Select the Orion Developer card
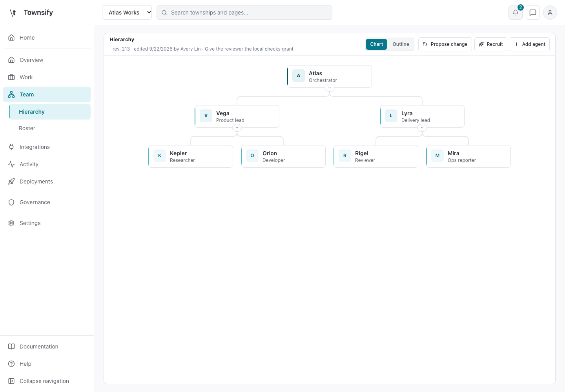 click(x=283, y=156)
